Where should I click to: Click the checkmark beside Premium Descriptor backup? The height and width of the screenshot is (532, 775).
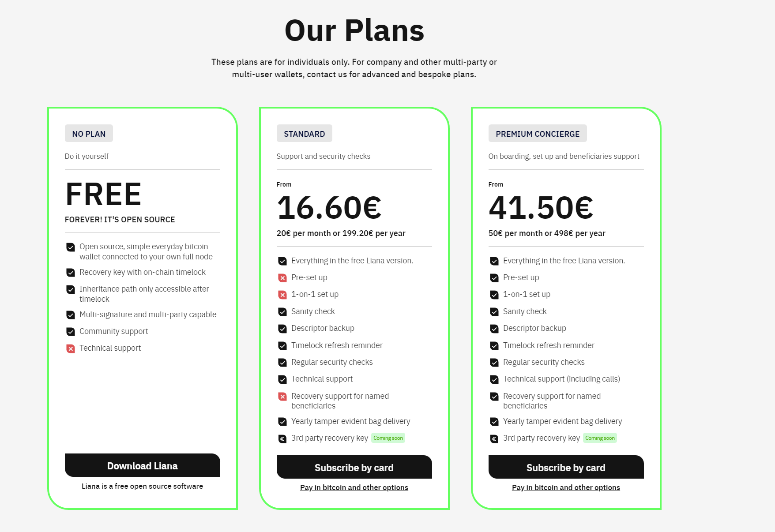click(494, 329)
